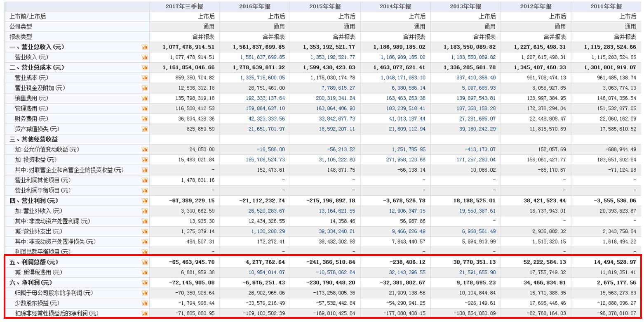Click chart icon beside 减:营业外支出

click(145, 231)
